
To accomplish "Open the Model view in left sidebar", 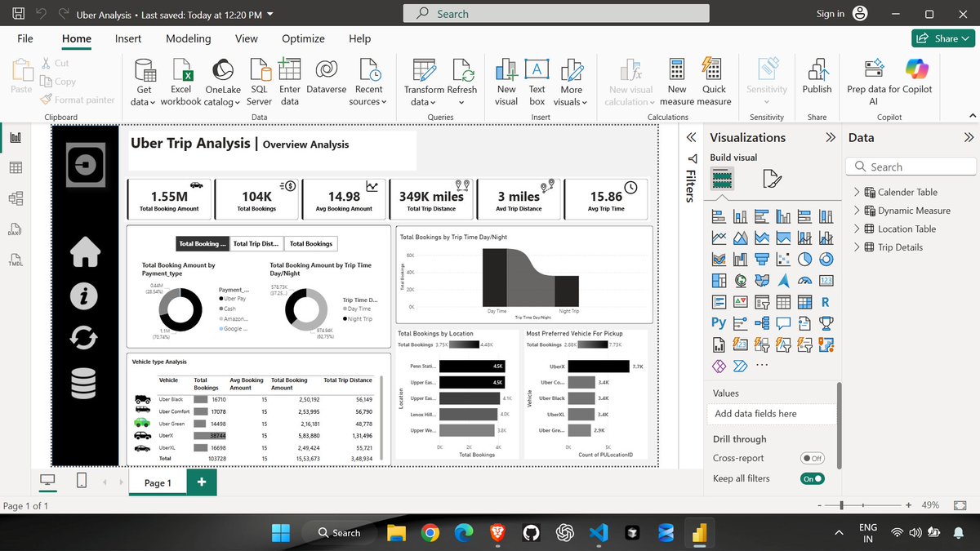I will point(16,198).
